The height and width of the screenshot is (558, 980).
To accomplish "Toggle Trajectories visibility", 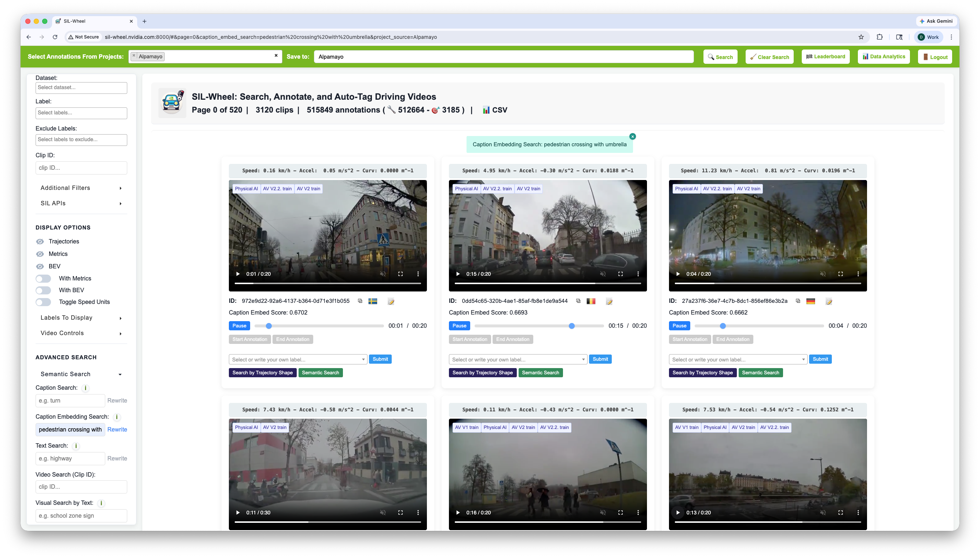I will coord(40,242).
